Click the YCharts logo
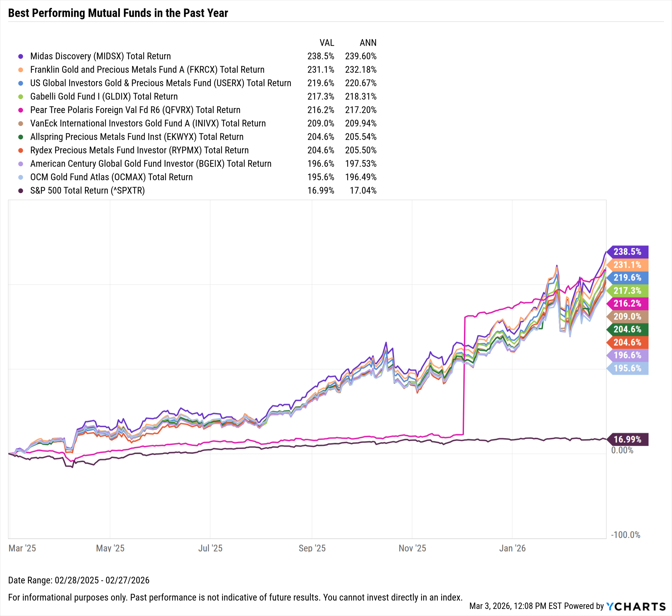The height and width of the screenshot is (616, 672). pos(636,606)
